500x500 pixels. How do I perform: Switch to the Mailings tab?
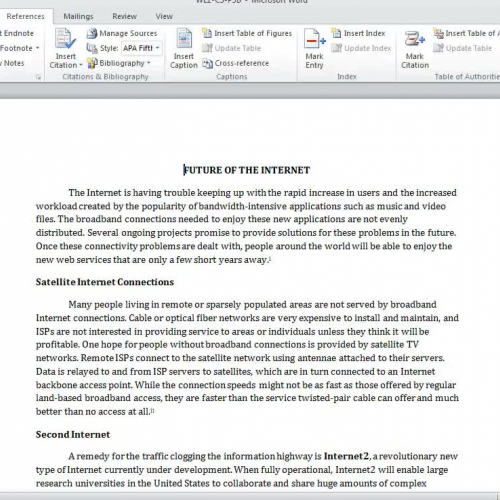(x=78, y=16)
